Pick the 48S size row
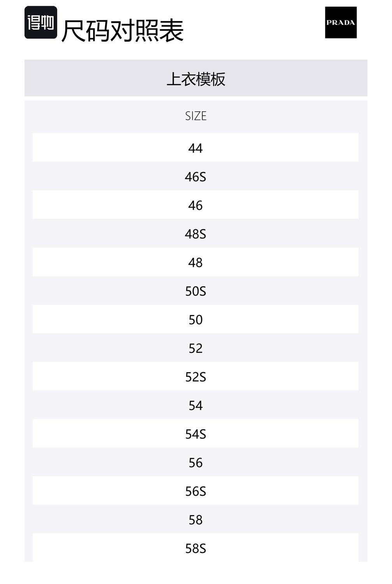 tap(195, 234)
